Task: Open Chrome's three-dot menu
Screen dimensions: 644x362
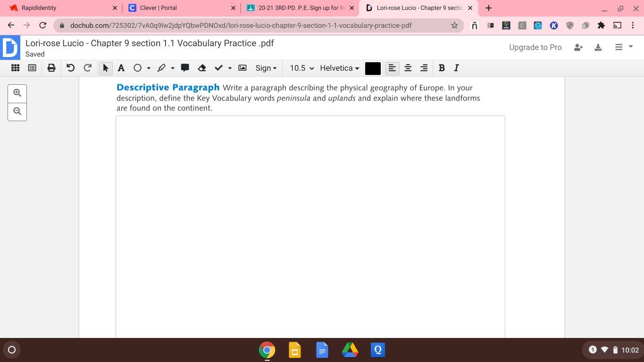Action: point(633,25)
